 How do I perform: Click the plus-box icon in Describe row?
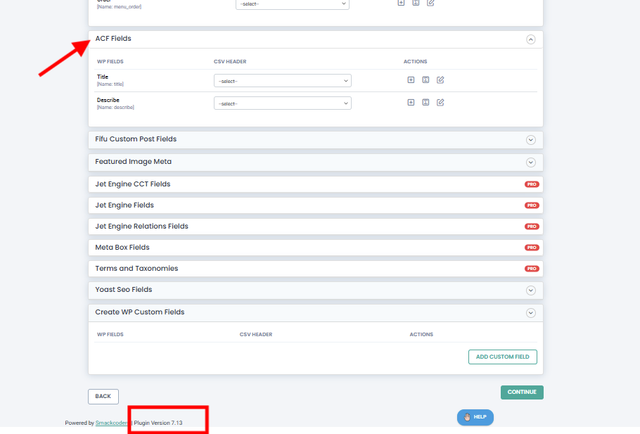point(411,102)
